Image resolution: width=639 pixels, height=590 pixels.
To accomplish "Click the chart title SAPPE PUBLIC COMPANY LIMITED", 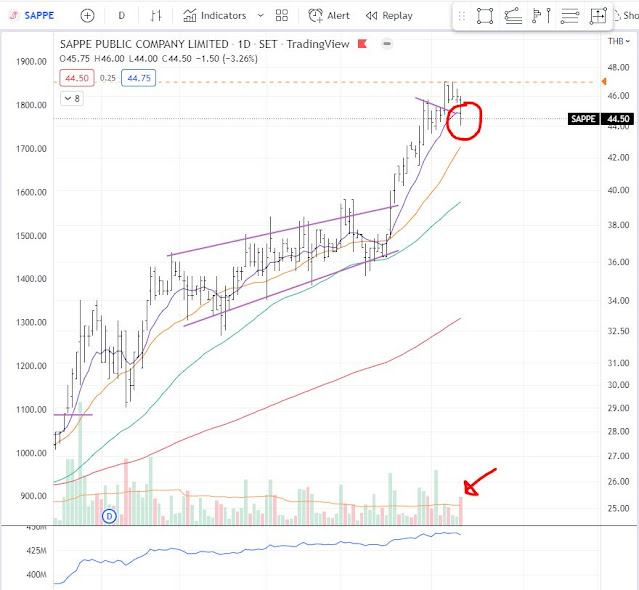I will click(x=144, y=44).
